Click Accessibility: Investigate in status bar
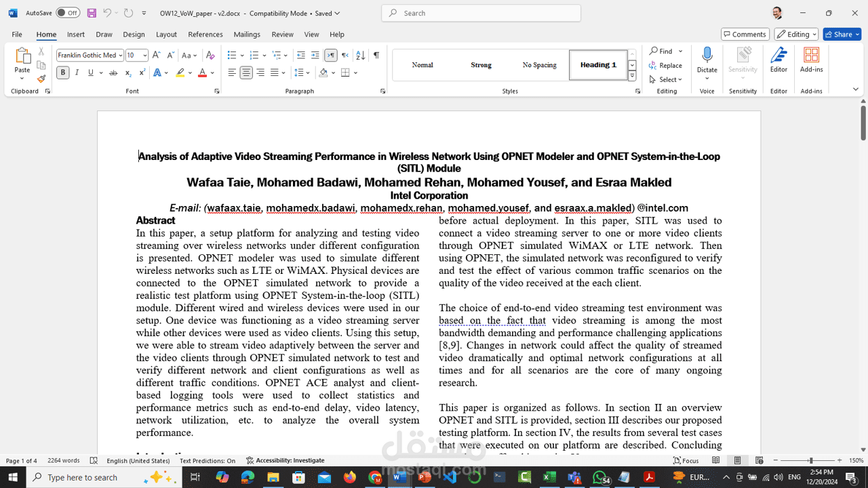Viewport: 868px width, 488px height. (285, 460)
